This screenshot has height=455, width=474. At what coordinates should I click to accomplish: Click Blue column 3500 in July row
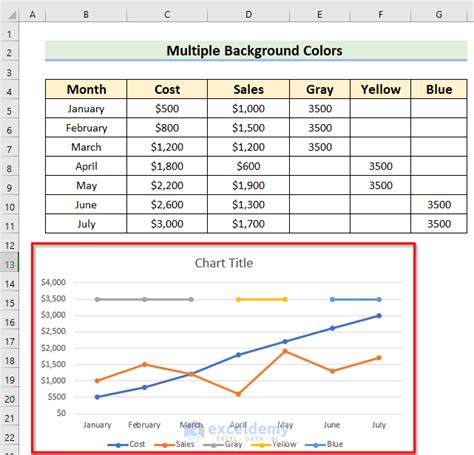439,224
